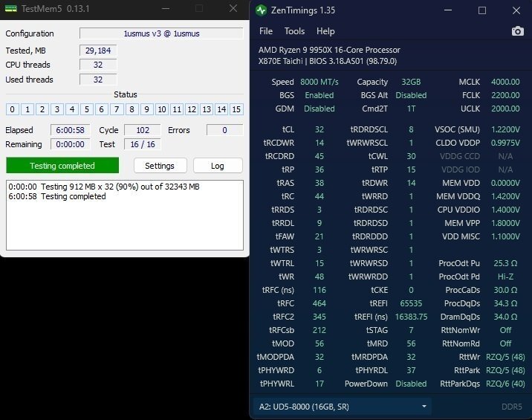Screen dimensions: 532x420
Task: Open the File menu in ZenTimings
Action: (x=266, y=31)
